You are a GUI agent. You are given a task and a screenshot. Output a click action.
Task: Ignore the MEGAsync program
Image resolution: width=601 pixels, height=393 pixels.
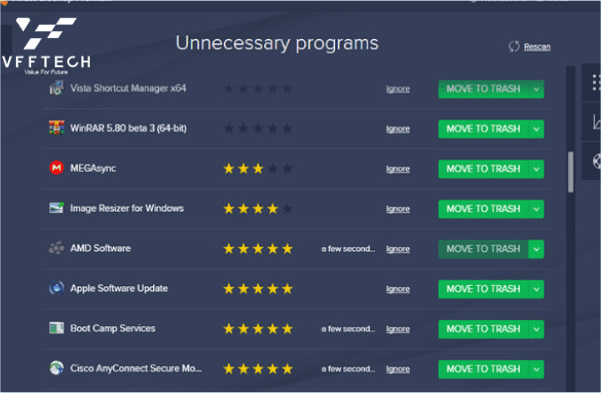[398, 169]
